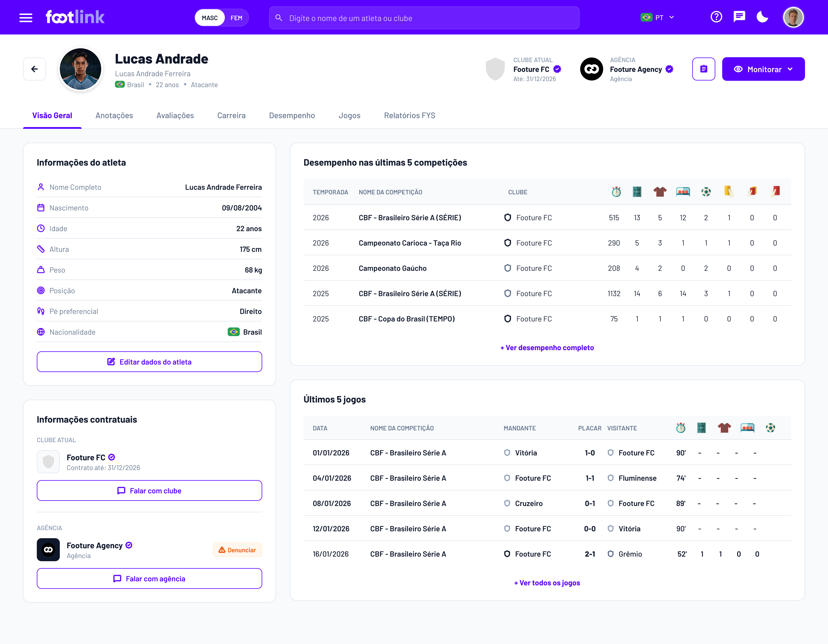Select the Visão Geral tab

[52, 116]
